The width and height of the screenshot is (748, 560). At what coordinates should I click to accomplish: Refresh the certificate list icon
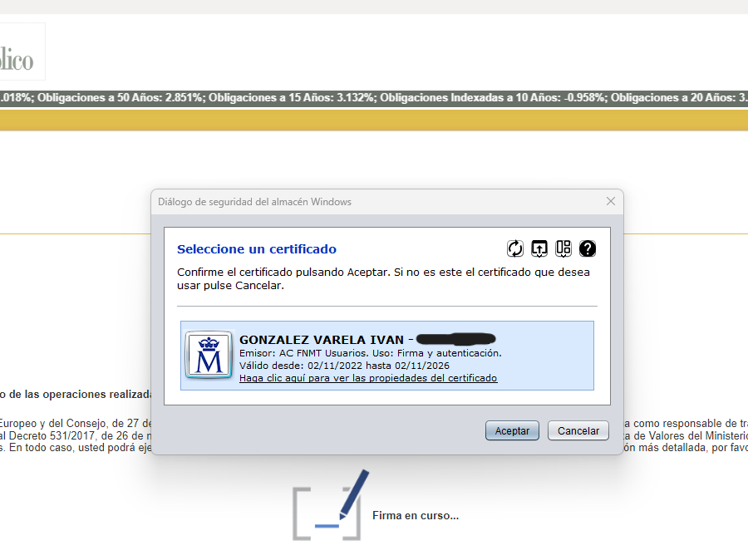[514, 248]
